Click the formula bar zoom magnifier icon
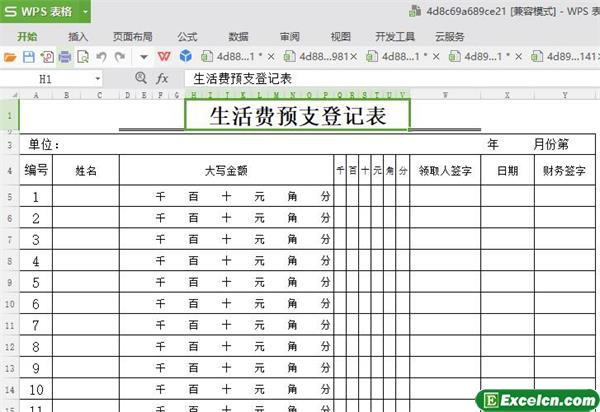 [141, 78]
